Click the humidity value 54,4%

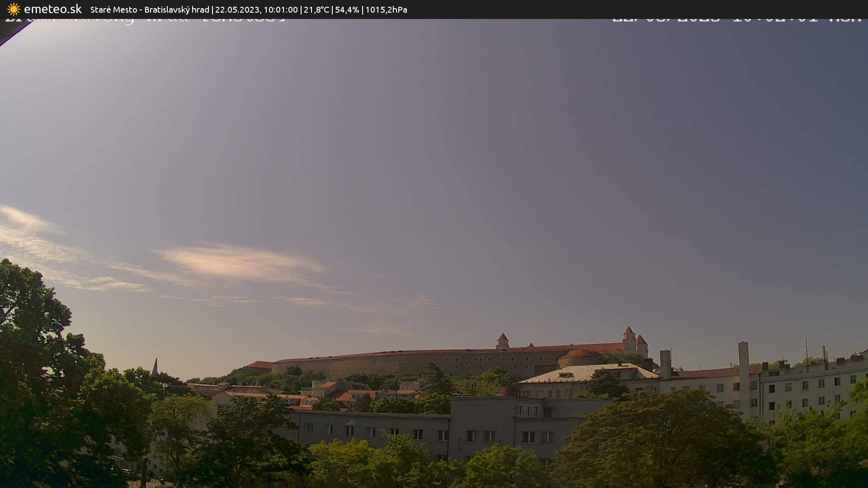point(348,9)
